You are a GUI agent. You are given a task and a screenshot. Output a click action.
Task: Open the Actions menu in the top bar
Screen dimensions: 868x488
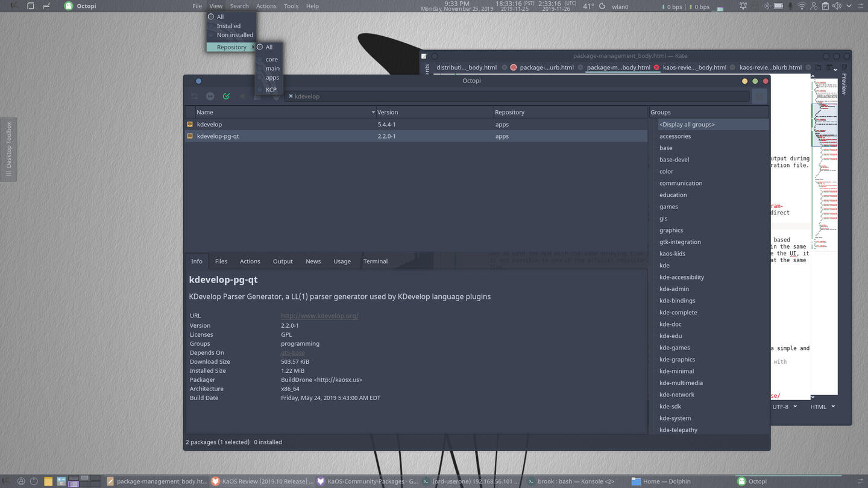pyautogui.click(x=266, y=6)
